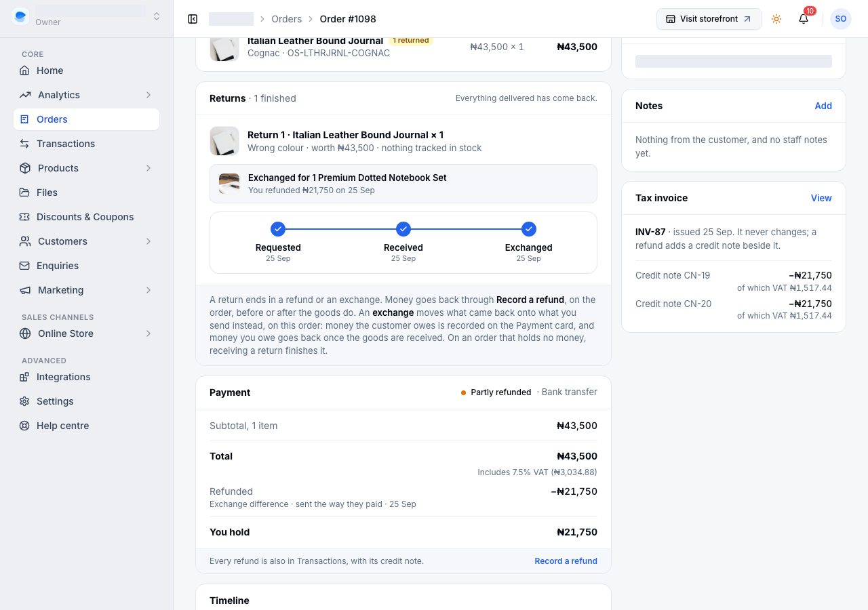
Task: Expand the Customers submenu chevron
Action: coord(149,241)
